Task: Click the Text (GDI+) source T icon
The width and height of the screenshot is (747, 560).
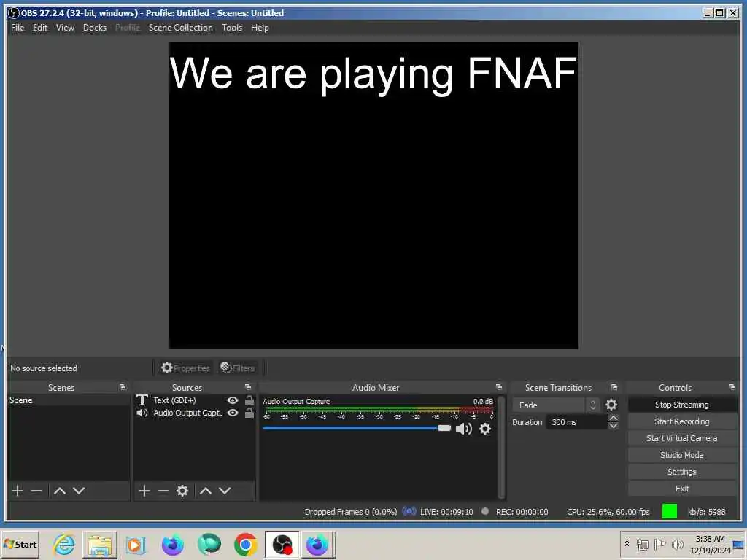Action: (142, 400)
